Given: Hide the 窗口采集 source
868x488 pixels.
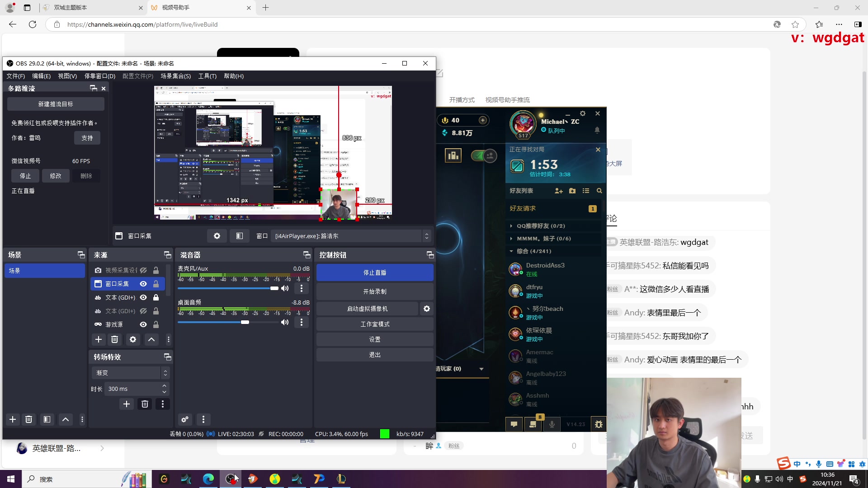Looking at the screenshot, I should click(x=143, y=284).
